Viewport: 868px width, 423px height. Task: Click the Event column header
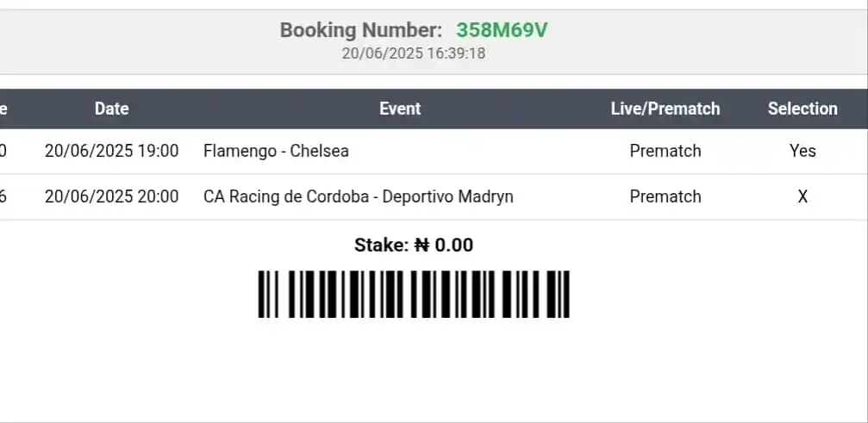(x=400, y=109)
